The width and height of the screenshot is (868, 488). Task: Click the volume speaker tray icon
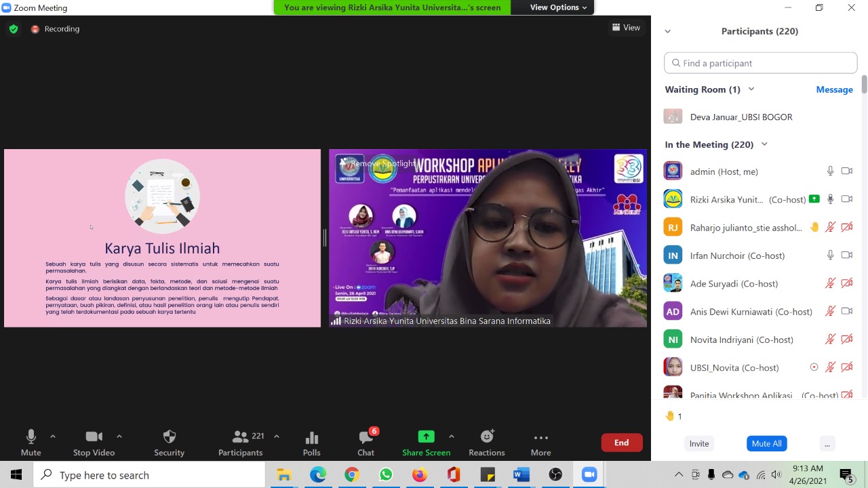tap(776, 475)
